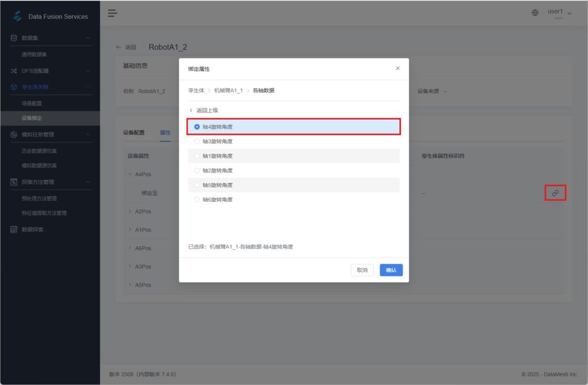This screenshot has width=588, height=385.
Task: Collapse the 模拟任务管理 group chevron
Action: click(88, 135)
